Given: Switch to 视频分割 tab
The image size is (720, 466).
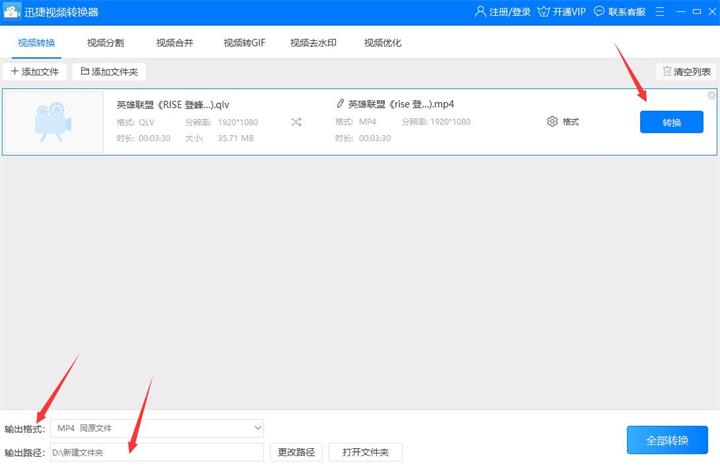Looking at the screenshot, I should pyautogui.click(x=105, y=43).
